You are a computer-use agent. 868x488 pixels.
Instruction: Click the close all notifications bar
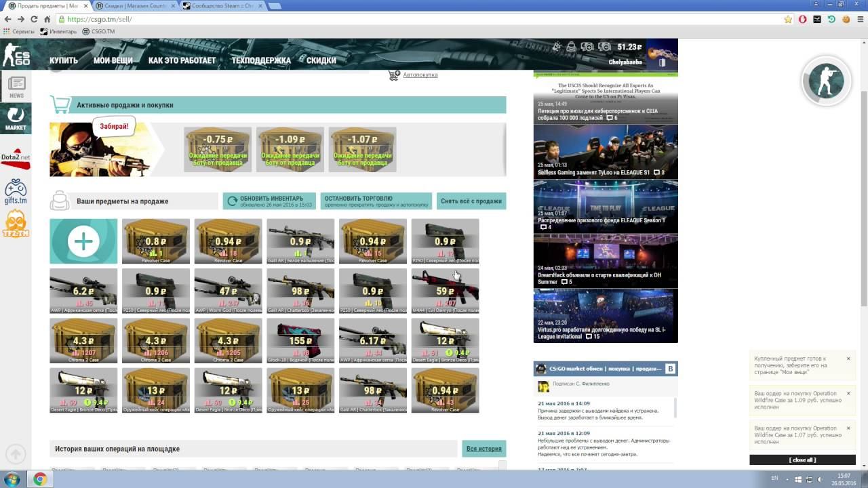[x=802, y=460]
